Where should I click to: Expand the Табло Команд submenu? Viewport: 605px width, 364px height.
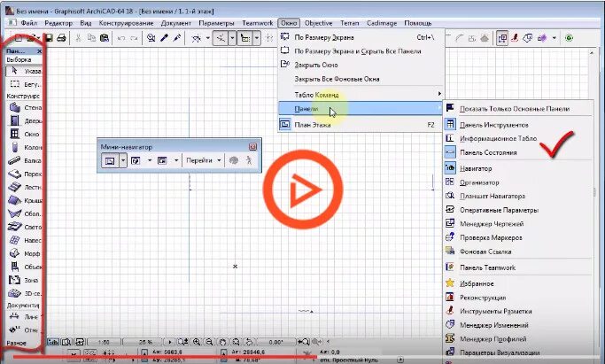[361, 95]
